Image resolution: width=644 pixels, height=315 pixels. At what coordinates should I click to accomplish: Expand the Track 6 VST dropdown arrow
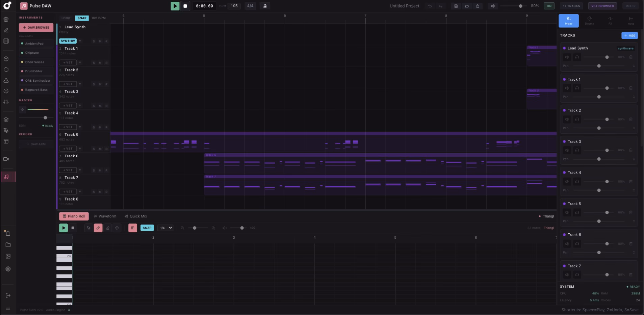pos(80,170)
